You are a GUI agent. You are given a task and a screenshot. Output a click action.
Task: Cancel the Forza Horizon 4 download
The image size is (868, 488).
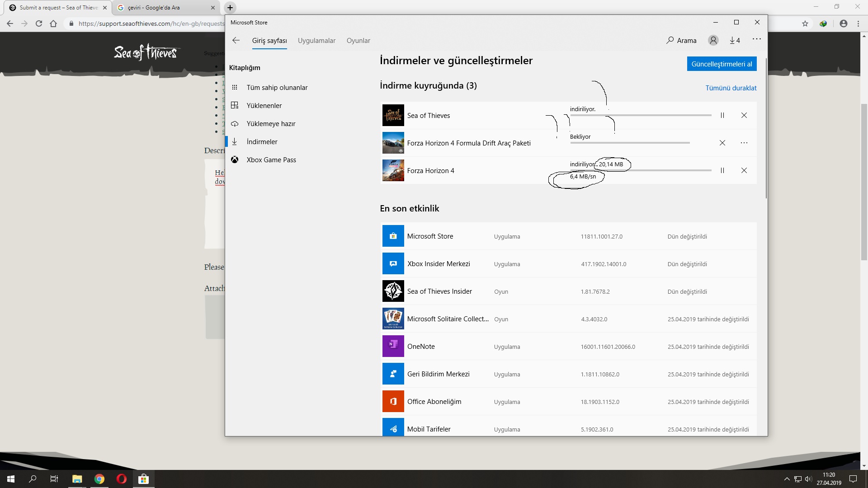(x=744, y=170)
